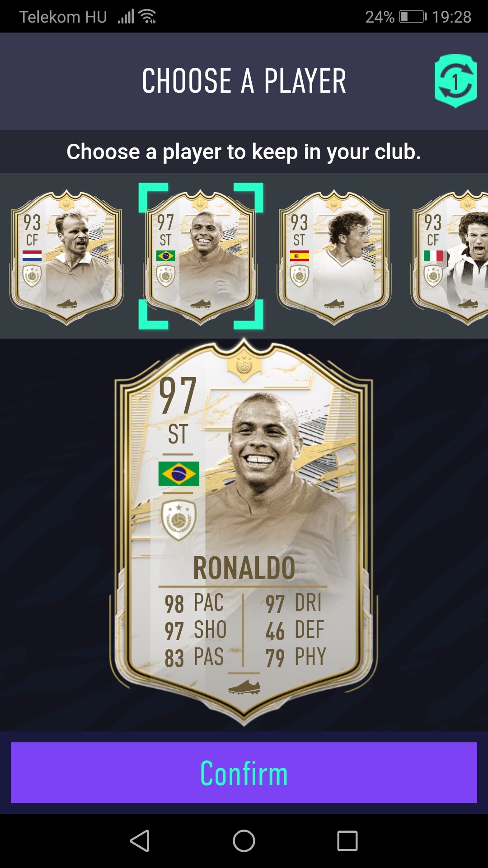This screenshot has height=868, width=488.
Task: Tap the 98 PAC stat
Action: [194, 604]
